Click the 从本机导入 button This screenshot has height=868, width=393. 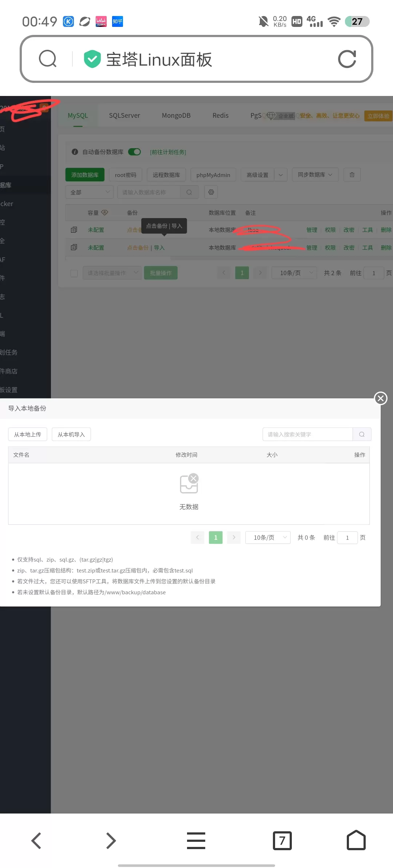click(x=71, y=434)
